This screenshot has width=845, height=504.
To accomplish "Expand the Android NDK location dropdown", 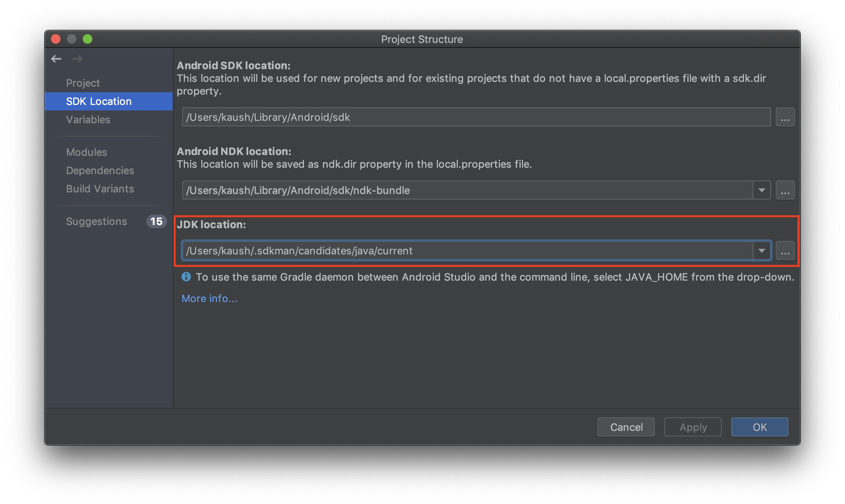I will pos(761,190).
